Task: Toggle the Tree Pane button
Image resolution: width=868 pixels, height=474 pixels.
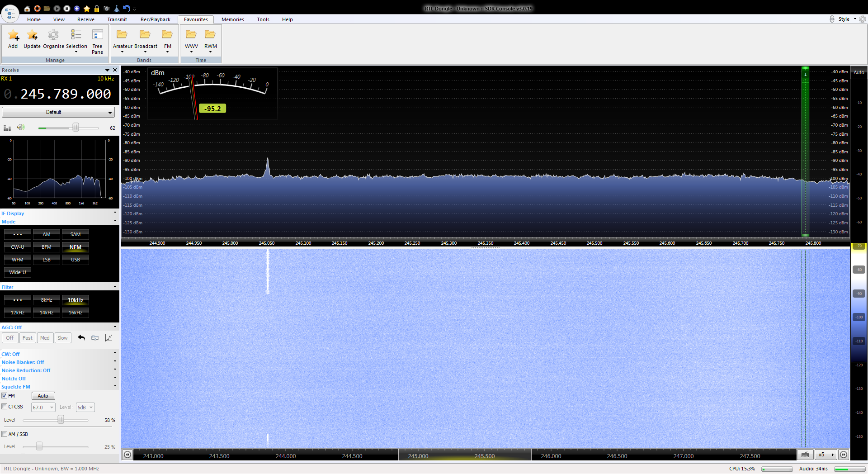Action: pyautogui.click(x=97, y=42)
